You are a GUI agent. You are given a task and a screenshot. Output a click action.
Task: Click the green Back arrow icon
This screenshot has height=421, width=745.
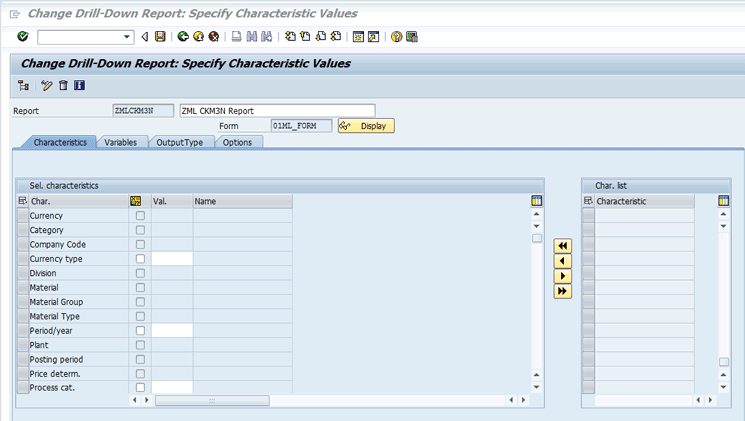point(183,37)
